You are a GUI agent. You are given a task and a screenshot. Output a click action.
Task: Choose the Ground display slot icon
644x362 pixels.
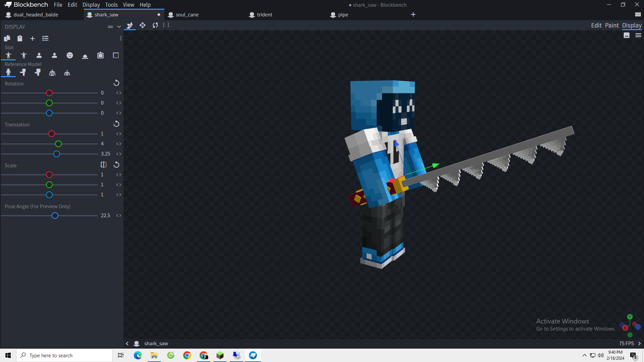[85, 55]
